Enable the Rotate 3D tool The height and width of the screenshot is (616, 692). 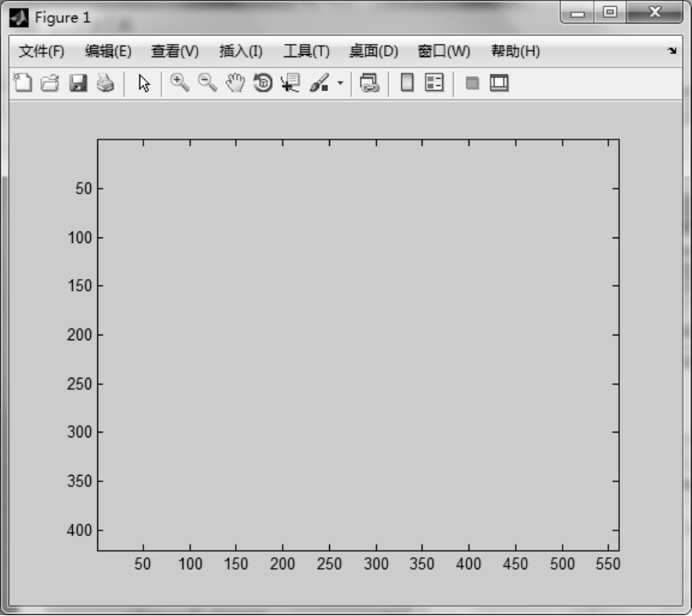[263, 83]
